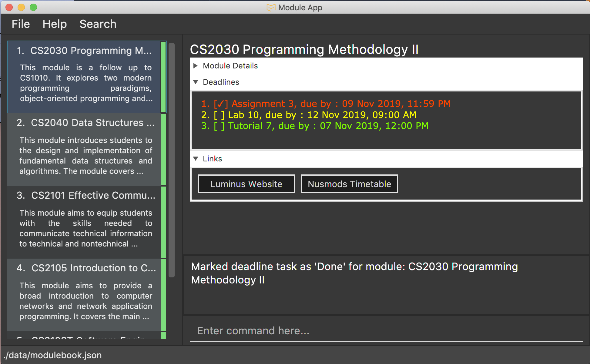590x364 pixels.
Task: Collapse the Deadlines section arrow
Action: click(196, 82)
